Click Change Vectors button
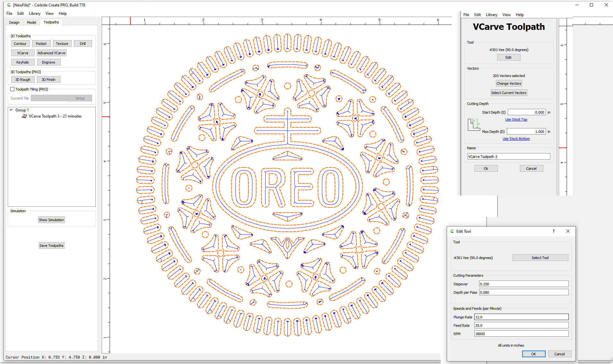The image size is (613, 364). pyautogui.click(x=509, y=83)
